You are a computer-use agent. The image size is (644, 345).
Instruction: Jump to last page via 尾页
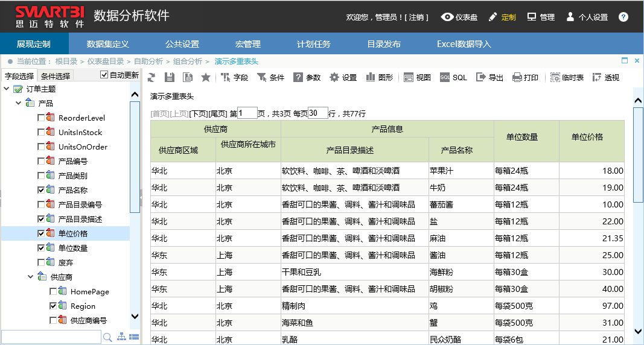218,113
